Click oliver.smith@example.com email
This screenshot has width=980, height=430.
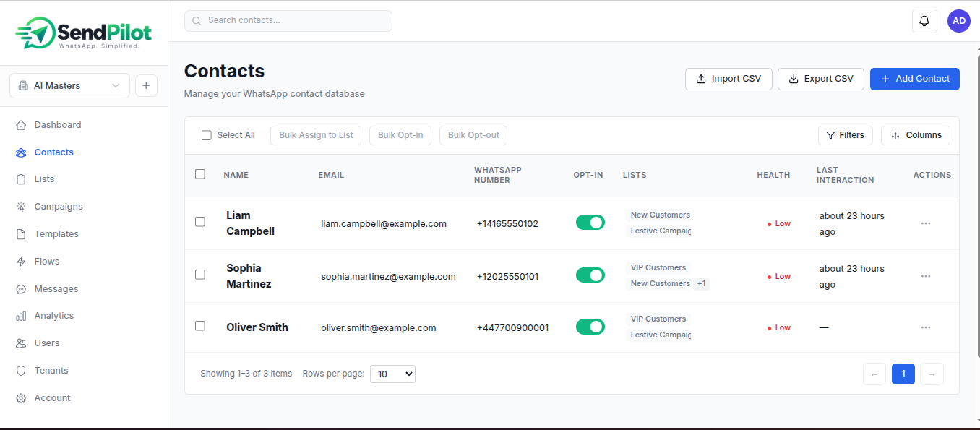pyautogui.click(x=379, y=327)
